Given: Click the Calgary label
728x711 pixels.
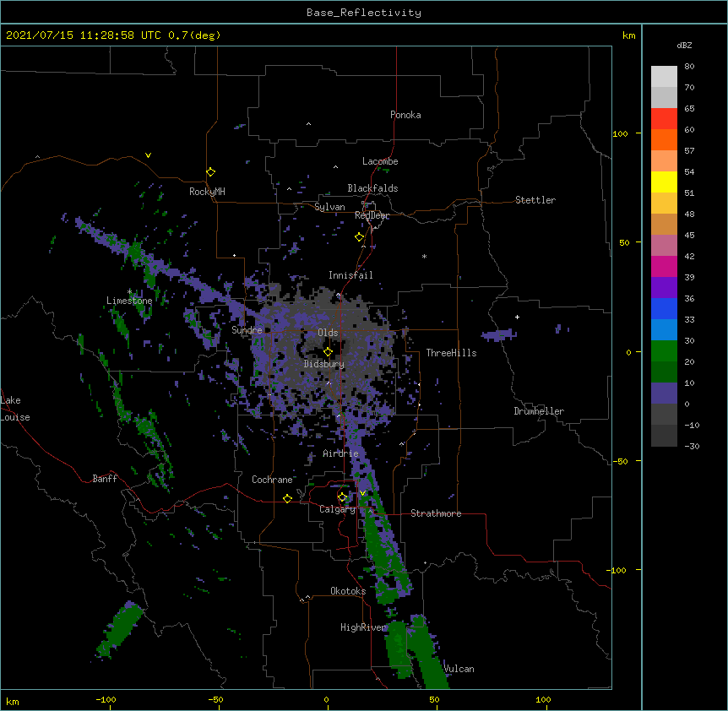Looking at the screenshot, I should [337, 509].
